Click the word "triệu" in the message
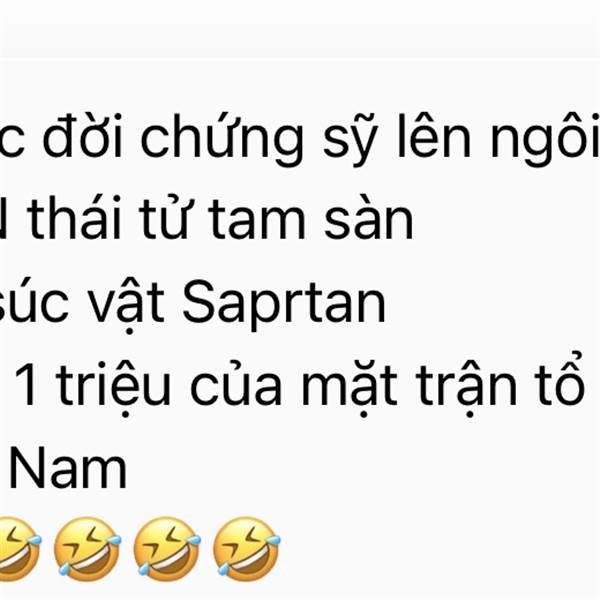 tap(113, 388)
